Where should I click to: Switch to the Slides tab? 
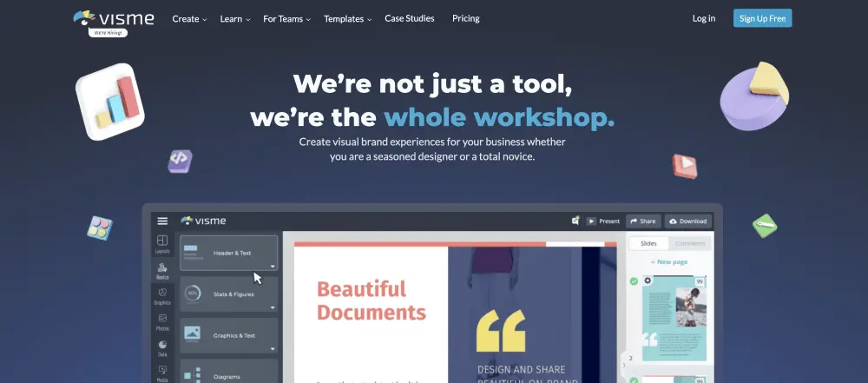click(648, 243)
